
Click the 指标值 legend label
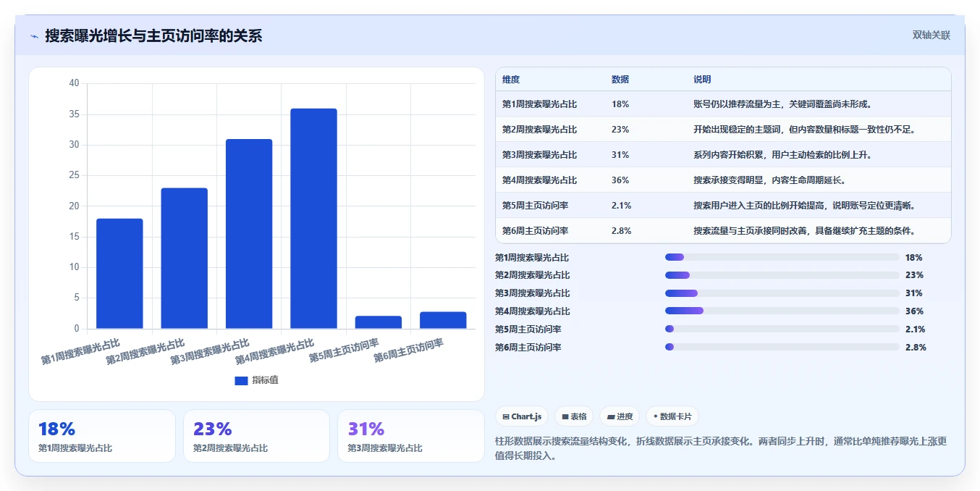pyautogui.click(x=265, y=380)
